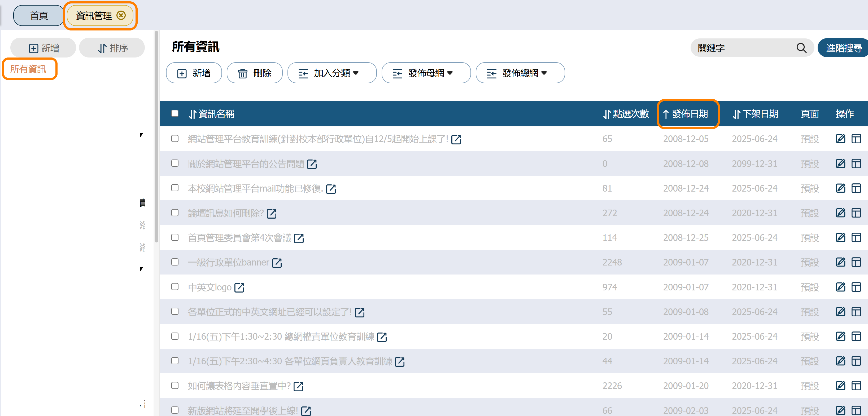Expand the 發佈母網 dropdown
Screen dimensions: 868x416
426,73
